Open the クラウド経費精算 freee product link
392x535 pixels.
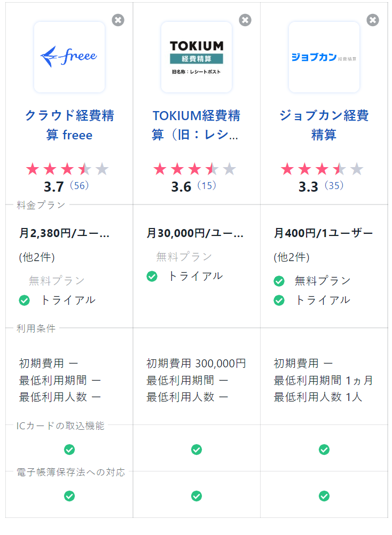pos(69,125)
